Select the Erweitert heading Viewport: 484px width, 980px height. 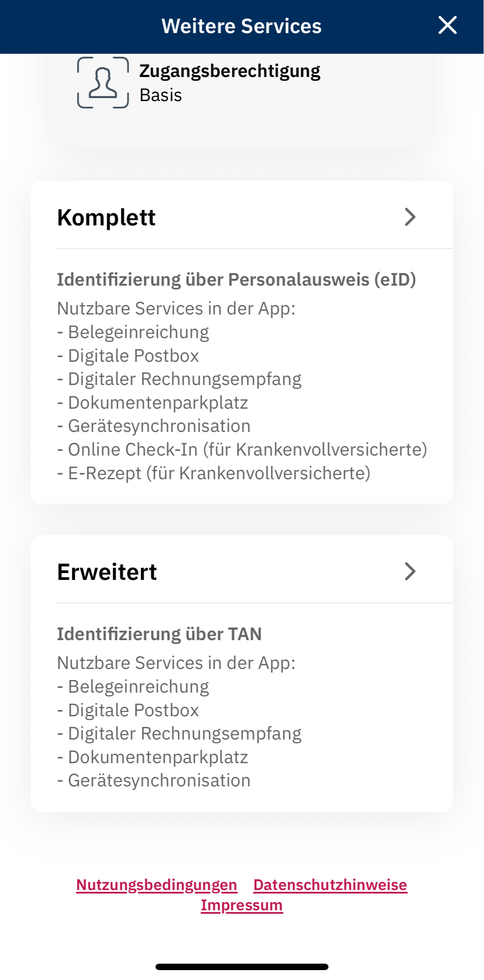pyautogui.click(x=107, y=572)
